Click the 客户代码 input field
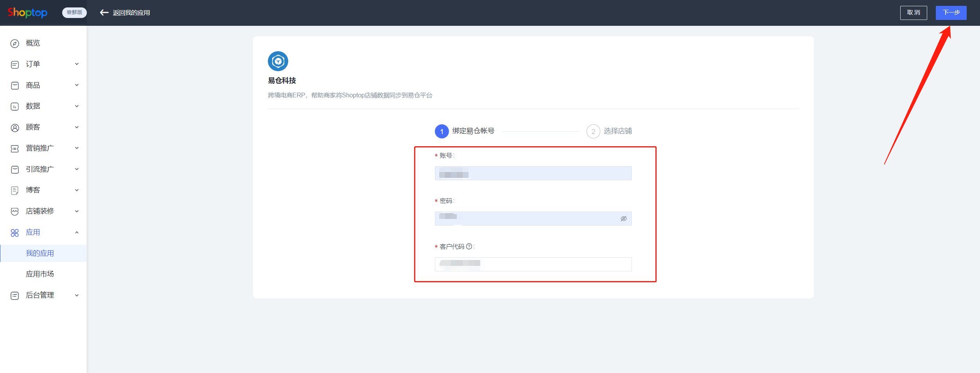980x373 pixels. point(533,264)
